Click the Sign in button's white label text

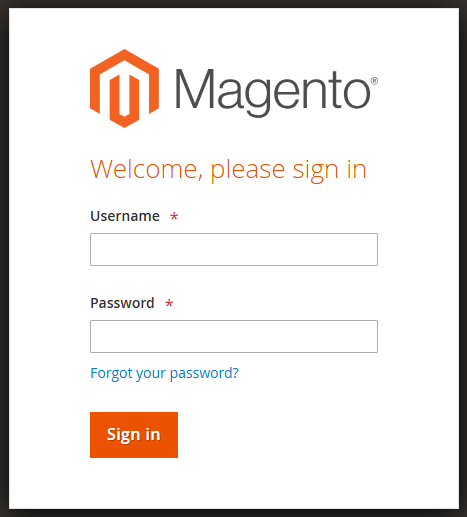click(133, 435)
